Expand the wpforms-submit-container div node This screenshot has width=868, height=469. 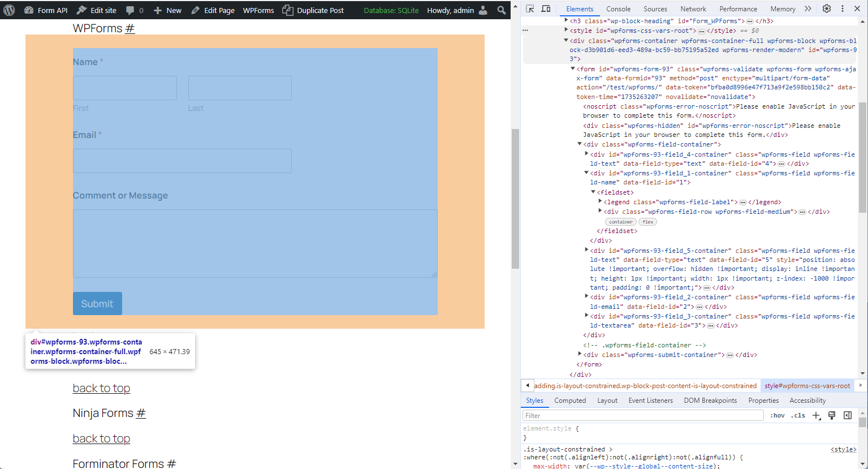(x=580, y=354)
